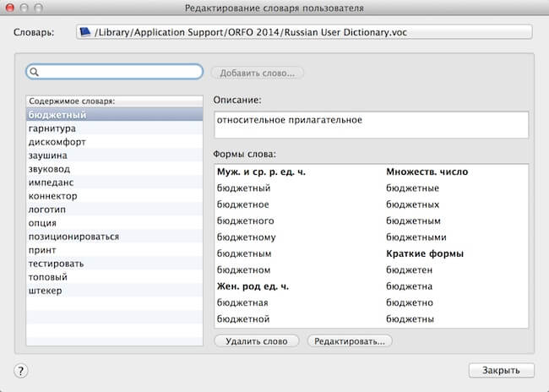This screenshot has height=392, width=549.
Task: Click short form бюджетен
Action: coord(410,270)
